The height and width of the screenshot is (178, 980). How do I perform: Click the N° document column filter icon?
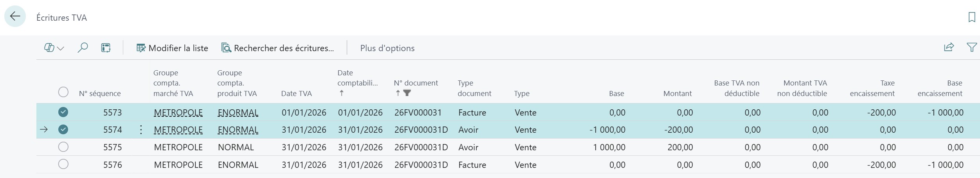[407, 93]
